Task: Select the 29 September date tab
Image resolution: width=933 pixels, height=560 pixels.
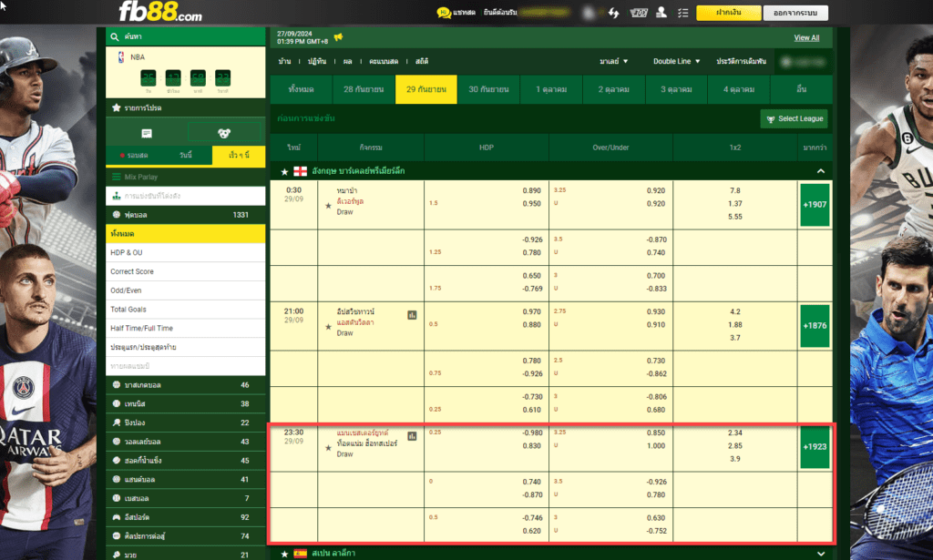Action: (x=426, y=89)
